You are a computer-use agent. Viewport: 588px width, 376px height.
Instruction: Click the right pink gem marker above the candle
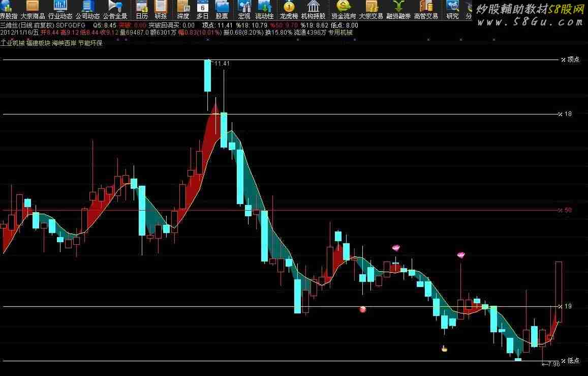[461, 255]
